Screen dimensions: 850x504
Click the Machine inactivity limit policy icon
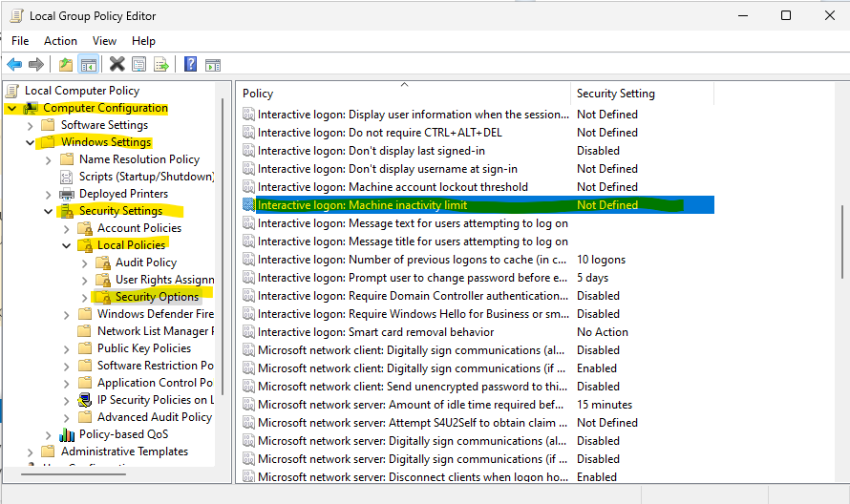pos(248,205)
